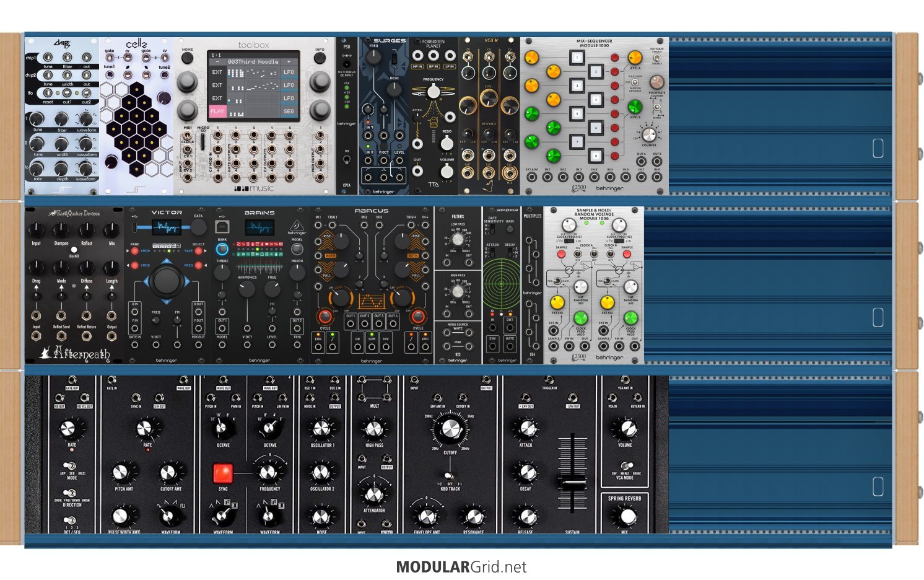Turn the PITCH AMT knob

(x=123, y=473)
